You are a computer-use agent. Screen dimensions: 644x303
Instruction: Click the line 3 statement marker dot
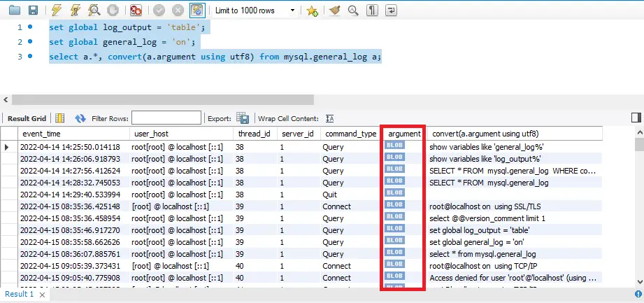29,56
